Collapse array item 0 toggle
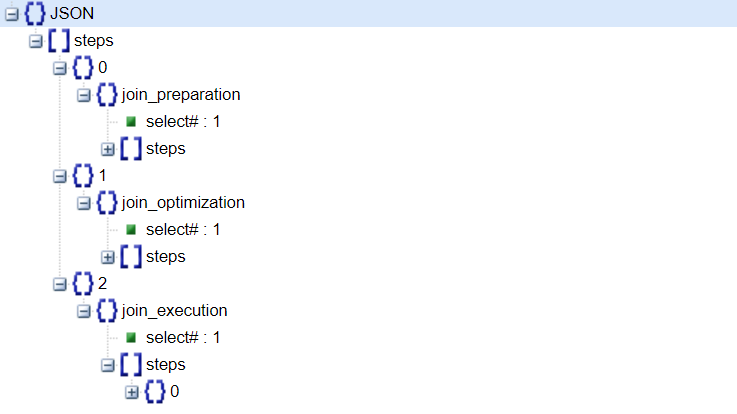Image resolution: width=737 pixels, height=414 pixels. click(x=60, y=68)
